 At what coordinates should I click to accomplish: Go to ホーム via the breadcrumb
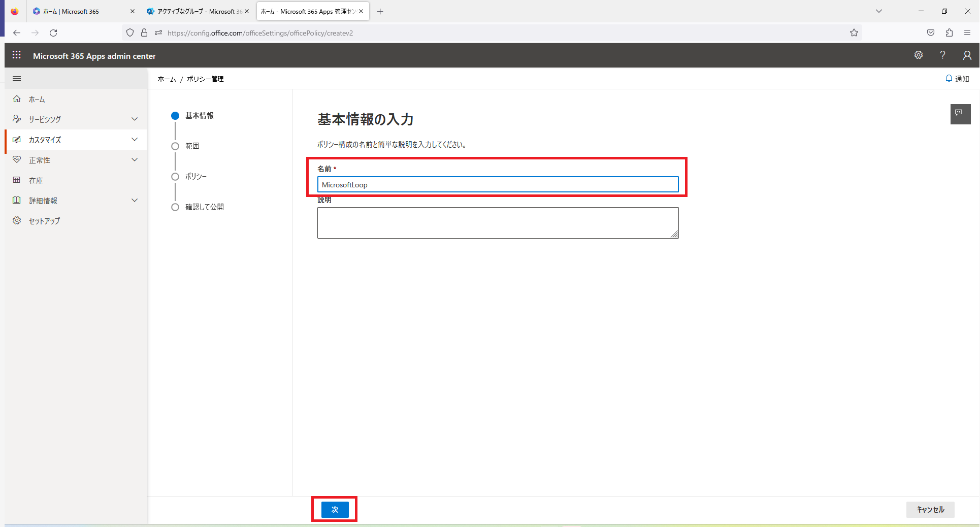167,79
